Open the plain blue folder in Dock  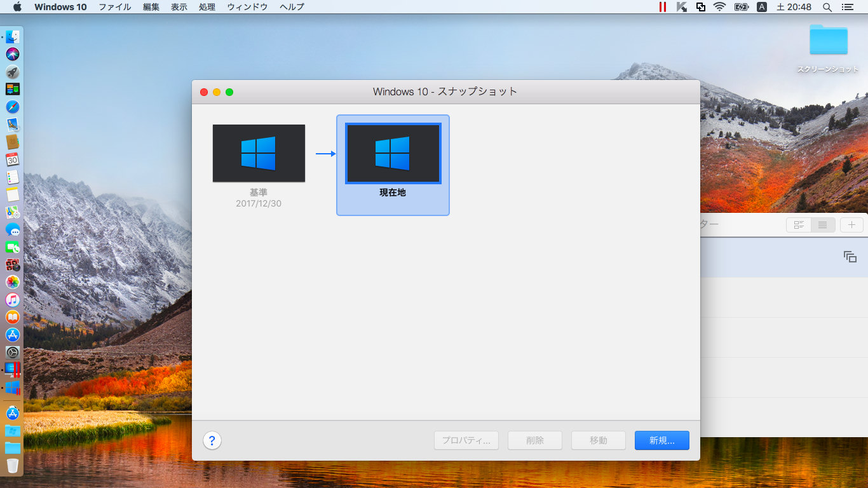click(13, 448)
